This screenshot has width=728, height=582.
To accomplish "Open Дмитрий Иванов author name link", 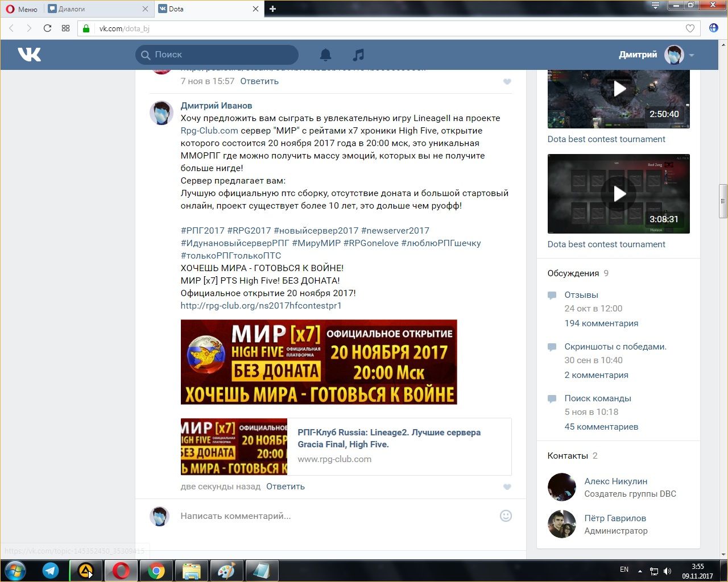I will tap(216, 106).
